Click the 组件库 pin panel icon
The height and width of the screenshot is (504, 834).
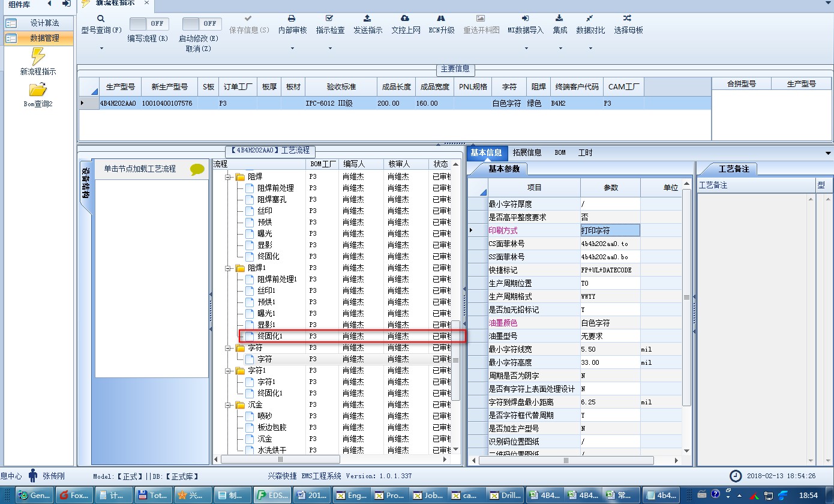point(66,4)
